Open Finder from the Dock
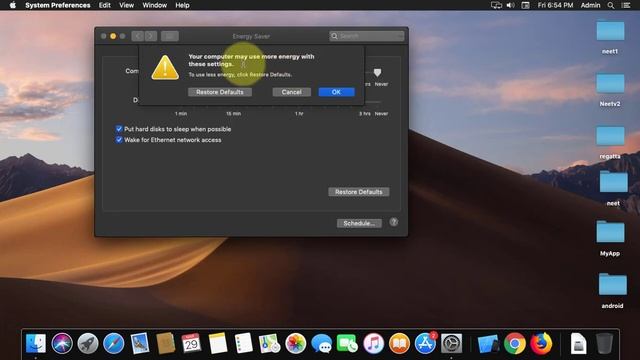The height and width of the screenshot is (360, 640). (x=36, y=343)
